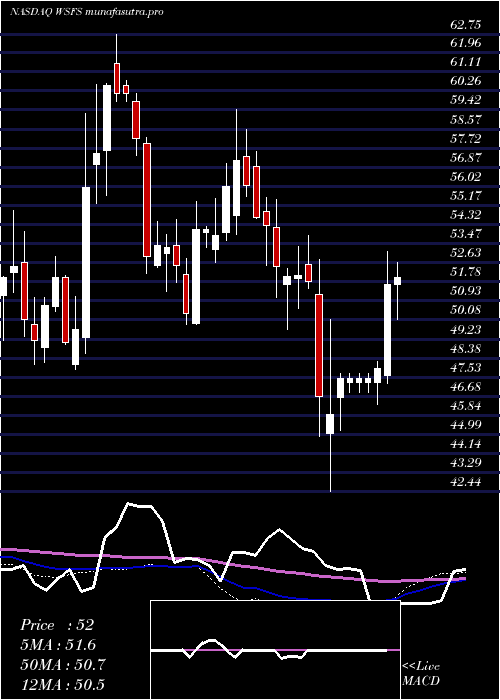This screenshot has width=500, height=700.
Task: Click the 12MA : 50.5 readout
Action: coord(63,684)
